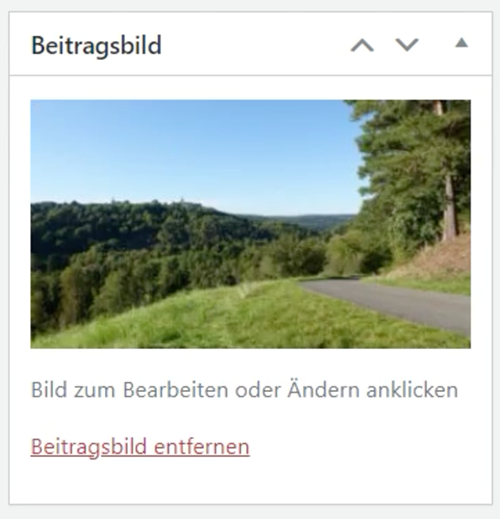The image size is (500, 519).
Task: Click the word Beitragsbild in the red link
Action: point(89,447)
